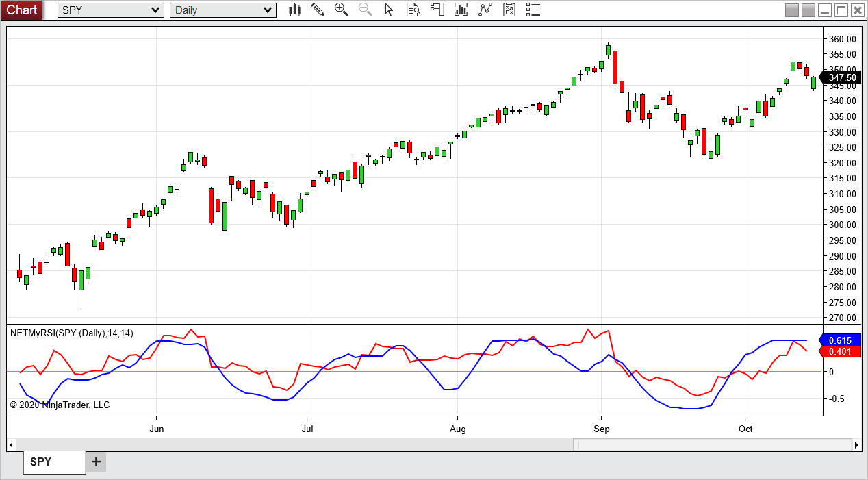Select the drawing tools pencil icon
Viewport: 868px width, 480px height.
[x=318, y=10]
